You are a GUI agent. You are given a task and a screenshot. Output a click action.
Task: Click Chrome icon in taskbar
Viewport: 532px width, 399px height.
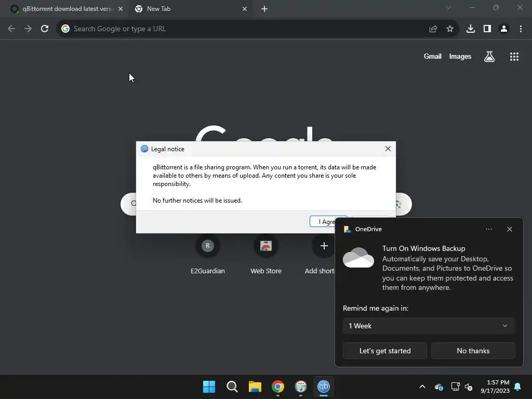(278, 387)
